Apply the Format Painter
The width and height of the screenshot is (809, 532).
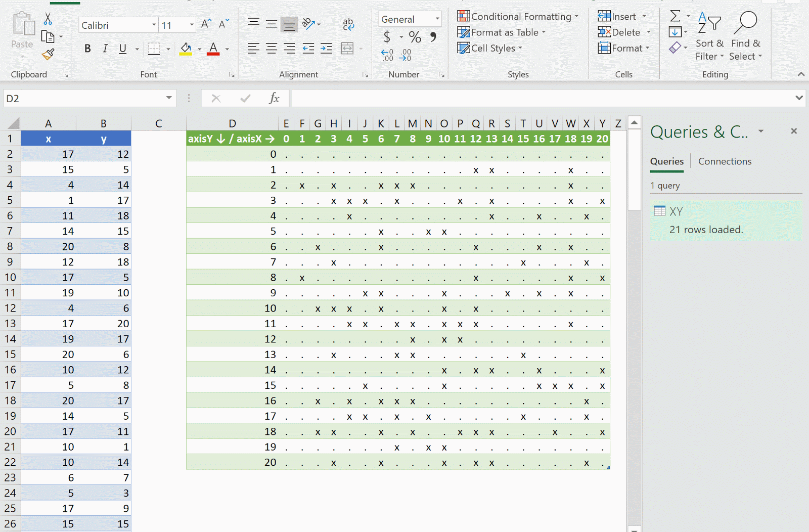pyautogui.click(x=48, y=55)
